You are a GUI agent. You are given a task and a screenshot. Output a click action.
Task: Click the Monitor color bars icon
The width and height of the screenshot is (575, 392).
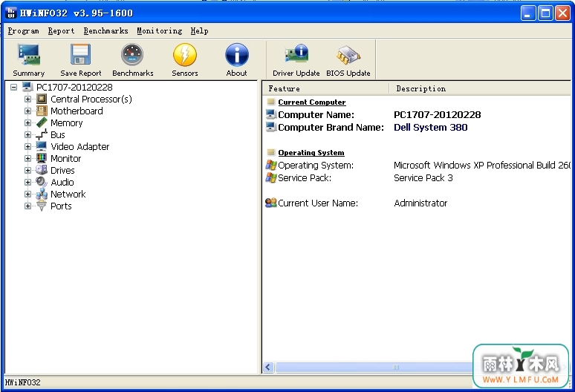tap(42, 158)
